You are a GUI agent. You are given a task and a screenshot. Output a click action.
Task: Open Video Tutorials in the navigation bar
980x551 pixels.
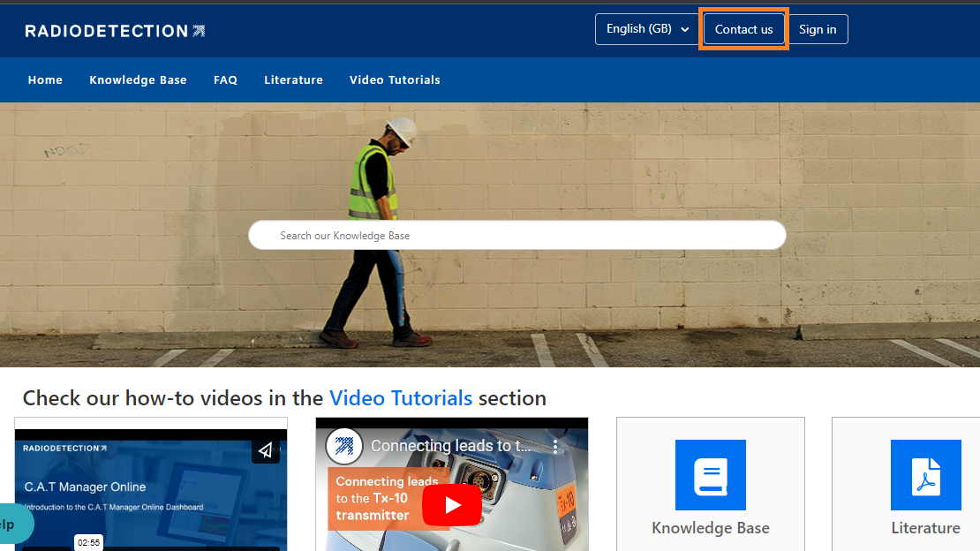point(395,80)
